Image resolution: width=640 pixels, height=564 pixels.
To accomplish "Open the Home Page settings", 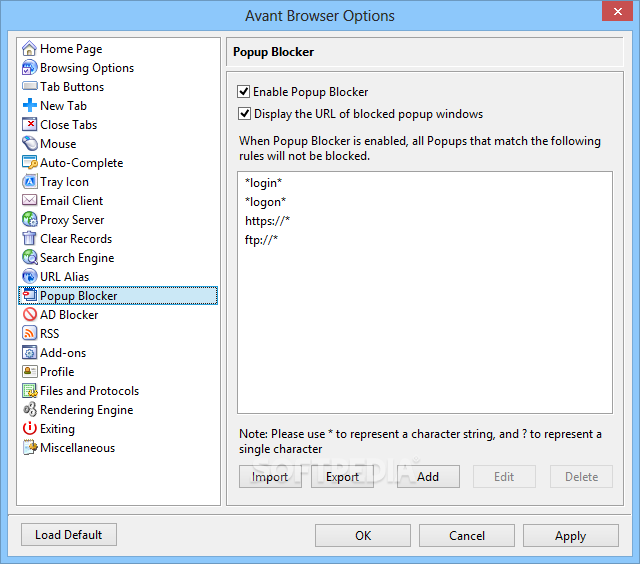I will pyautogui.click(x=71, y=49).
